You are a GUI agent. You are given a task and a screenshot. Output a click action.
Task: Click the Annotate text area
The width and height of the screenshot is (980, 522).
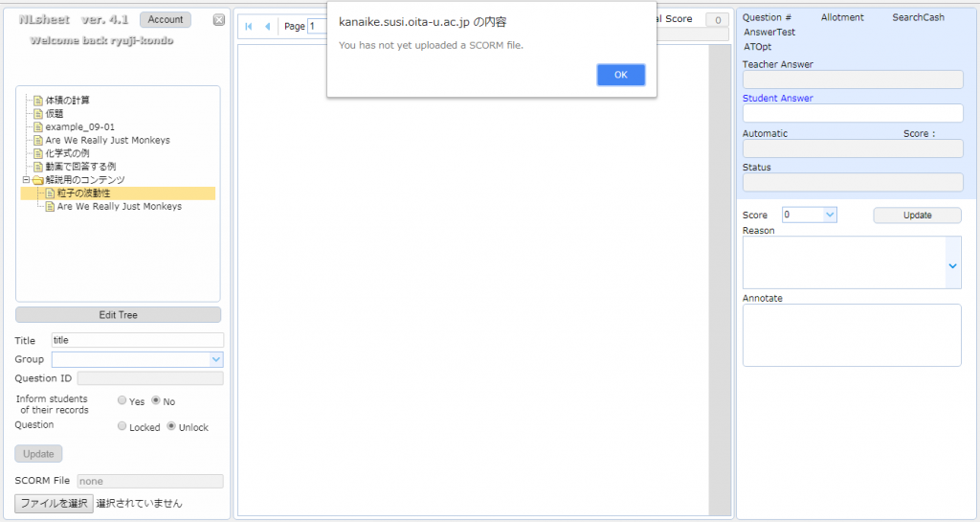tap(852, 335)
